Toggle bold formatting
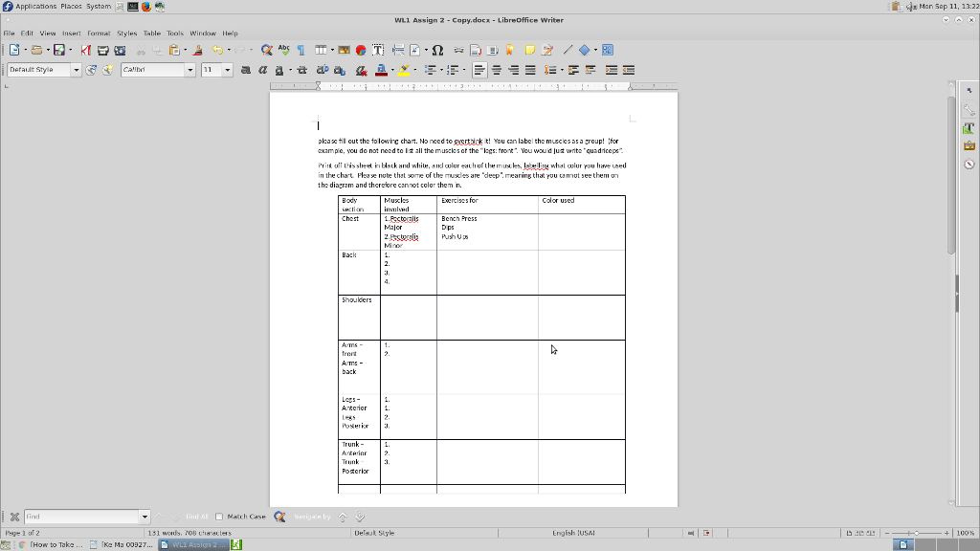The image size is (980, 551). click(x=245, y=69)
